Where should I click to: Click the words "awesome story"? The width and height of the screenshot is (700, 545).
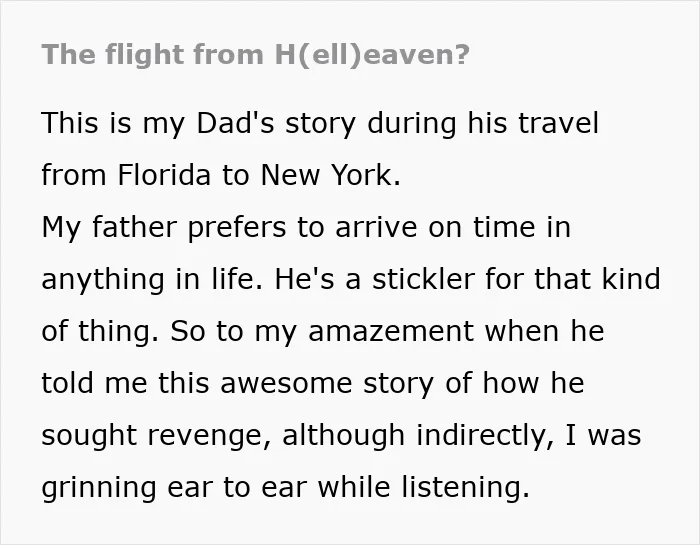(327, 384)
